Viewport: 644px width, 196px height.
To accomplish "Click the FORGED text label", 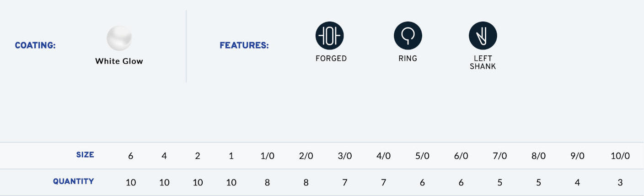I will (x=331, y=59).
